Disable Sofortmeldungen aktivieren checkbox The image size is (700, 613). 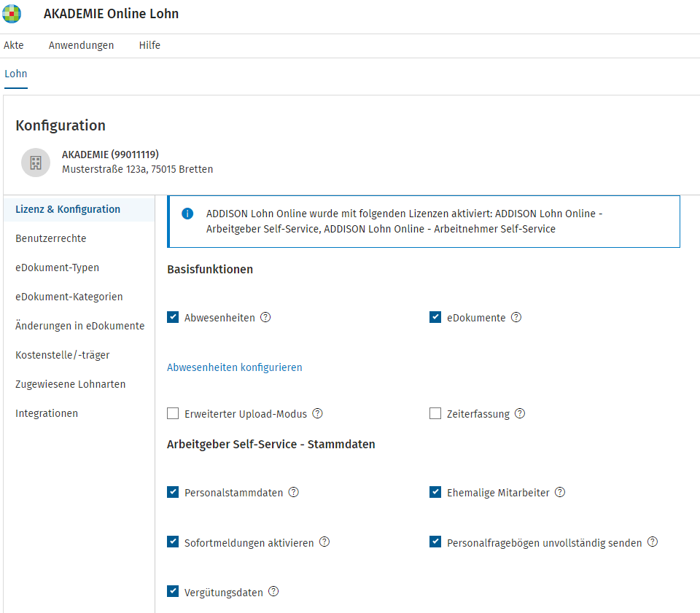pyautogui.click(x=173, y=542)
